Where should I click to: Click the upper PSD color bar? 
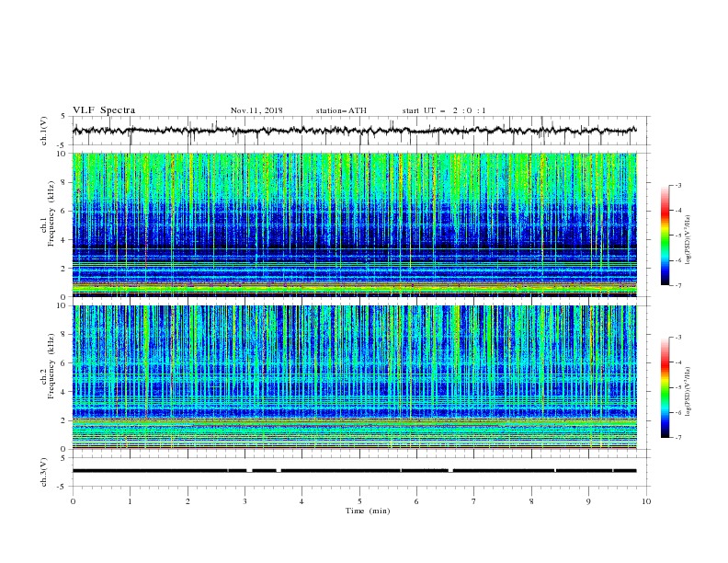(665, 236)
